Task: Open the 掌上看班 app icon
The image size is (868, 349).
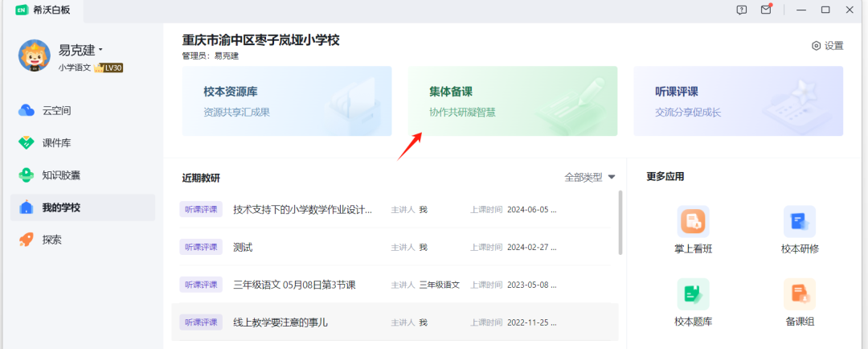Action: click(693, 222)
